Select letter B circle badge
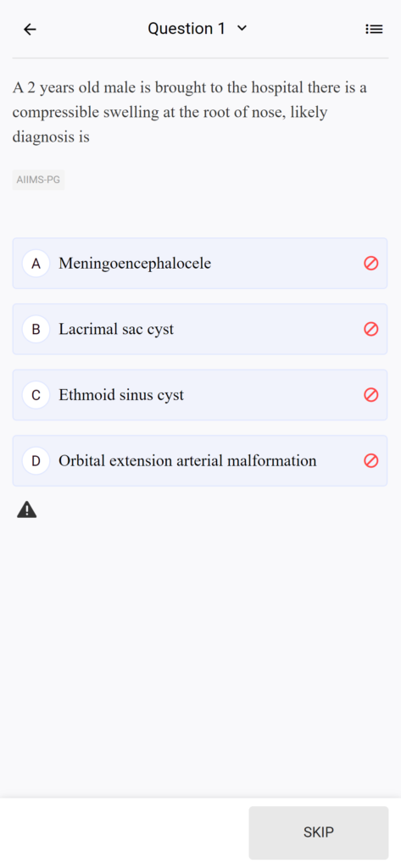This screenshot has height=868, width=401. point(36,330)
